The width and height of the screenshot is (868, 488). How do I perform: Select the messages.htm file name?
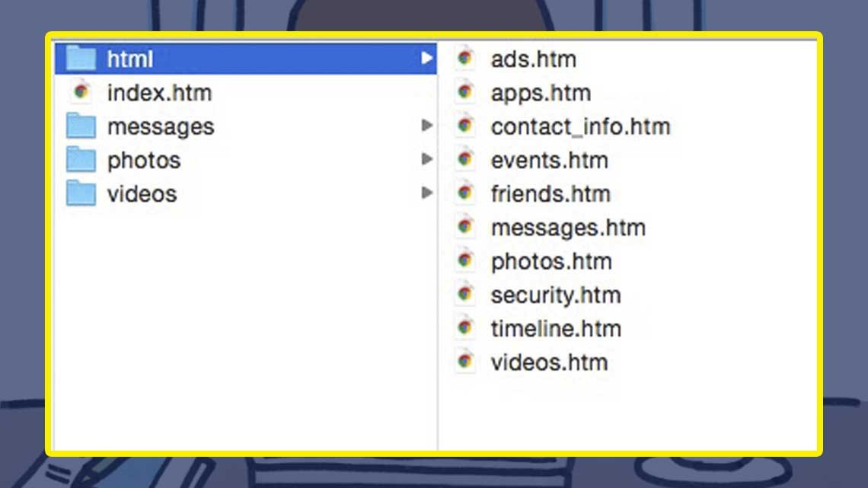(568, 228)
